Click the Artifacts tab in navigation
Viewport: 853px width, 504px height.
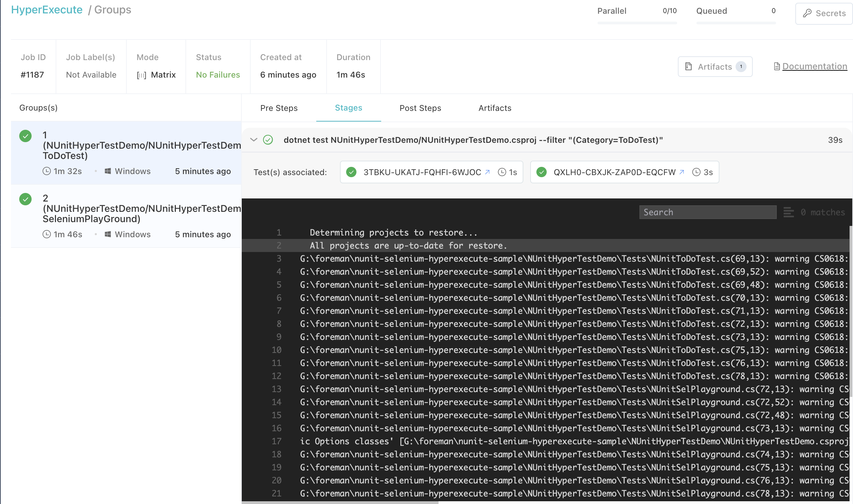(495, 107)
